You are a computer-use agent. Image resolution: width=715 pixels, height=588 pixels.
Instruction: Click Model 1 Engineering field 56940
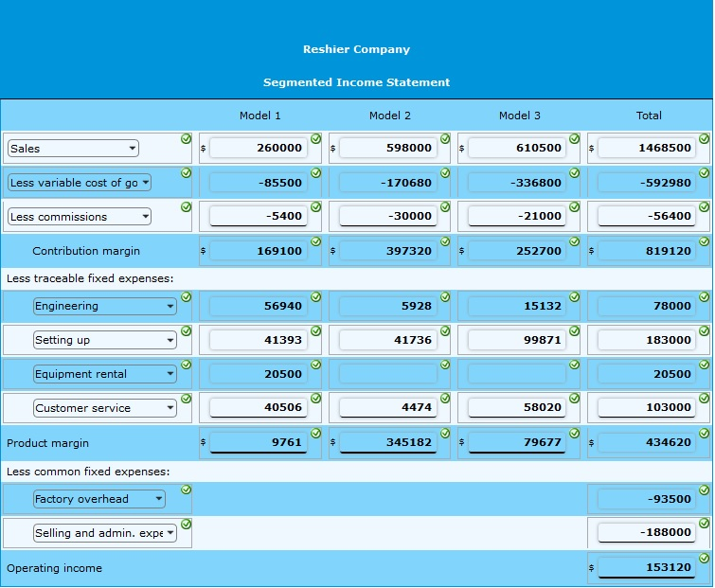click(259, 306)
